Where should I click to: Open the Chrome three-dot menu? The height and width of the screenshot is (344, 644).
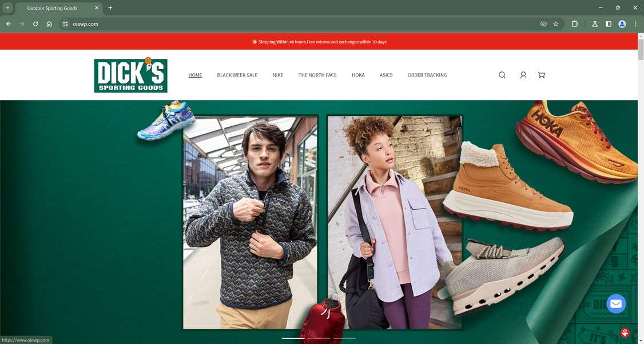coord(635,24)
